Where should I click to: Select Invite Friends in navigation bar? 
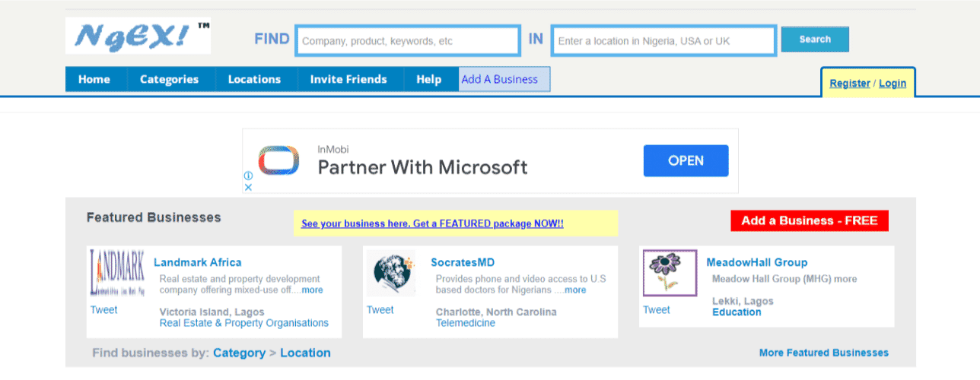[348, 79]
